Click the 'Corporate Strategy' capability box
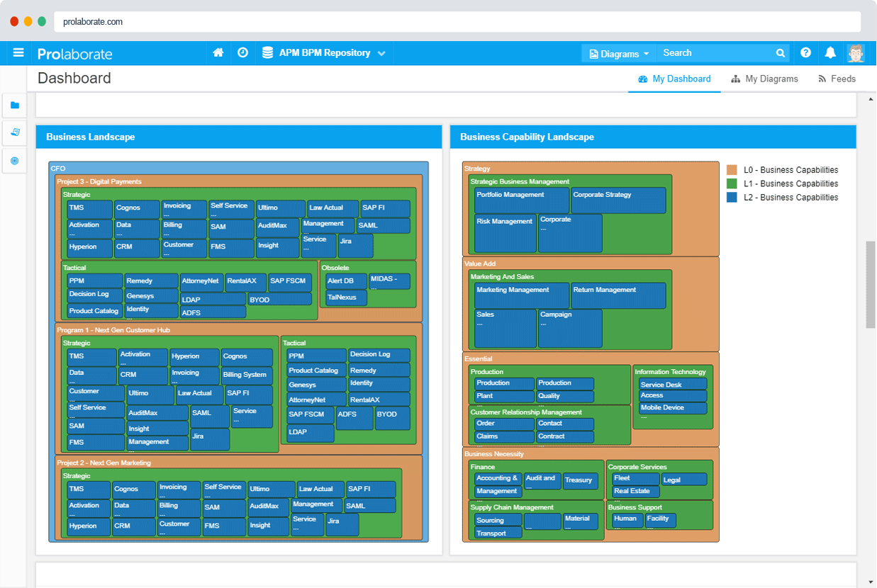Screen dimensions: 877x588 coord(619,200)
